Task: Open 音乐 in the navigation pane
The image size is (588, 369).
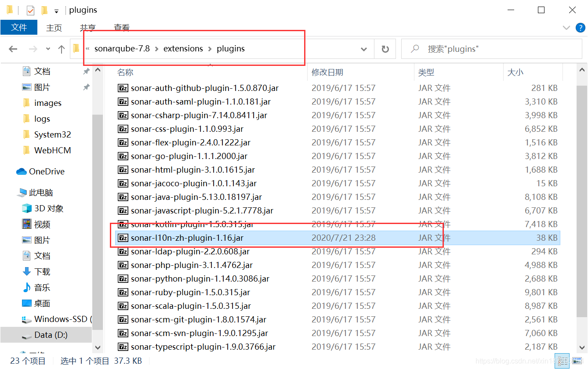Action: pyautogui.click(x=42, y=287)
